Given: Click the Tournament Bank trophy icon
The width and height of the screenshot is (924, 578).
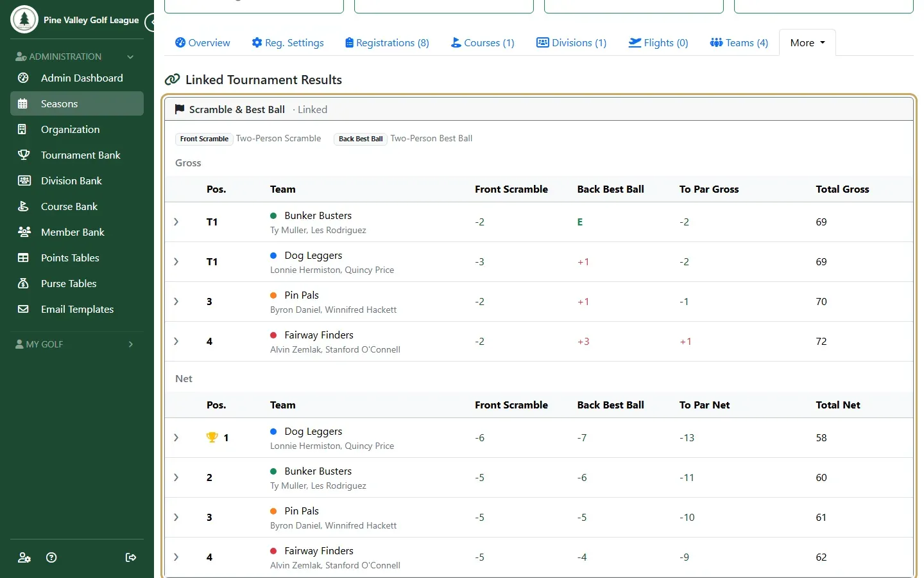Looking at the screenshot, I should [x=24, y=155].
